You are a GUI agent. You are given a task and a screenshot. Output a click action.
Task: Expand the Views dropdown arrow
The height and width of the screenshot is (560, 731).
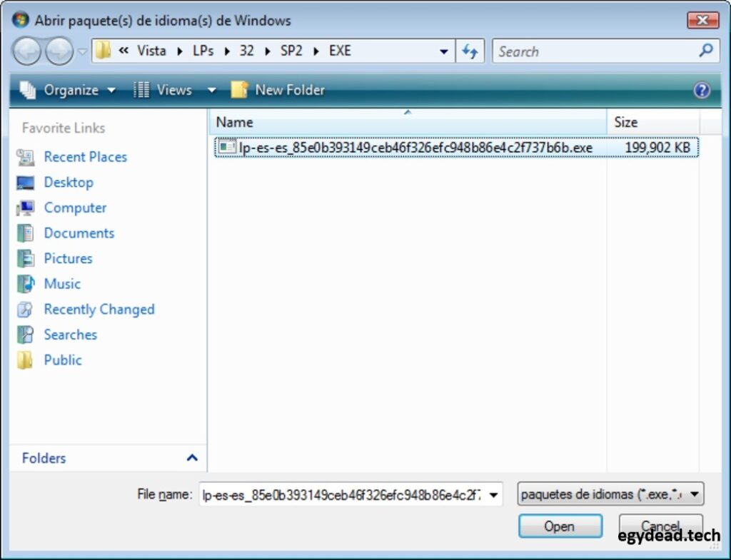211,90
